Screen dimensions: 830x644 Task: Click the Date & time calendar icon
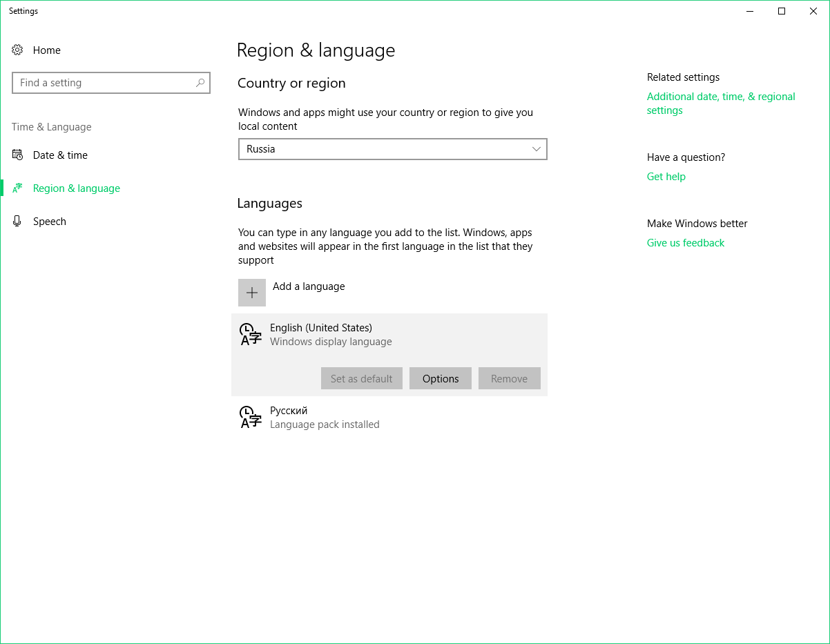click(18, 155)
